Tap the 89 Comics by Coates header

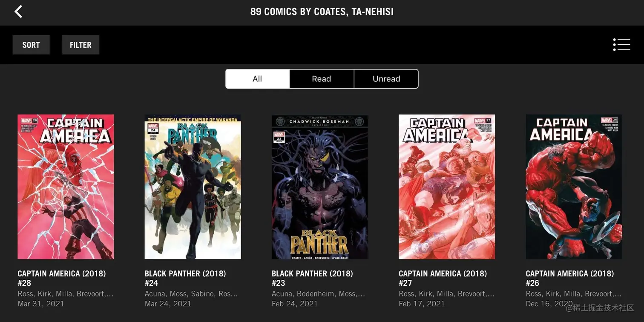point(322,11)
